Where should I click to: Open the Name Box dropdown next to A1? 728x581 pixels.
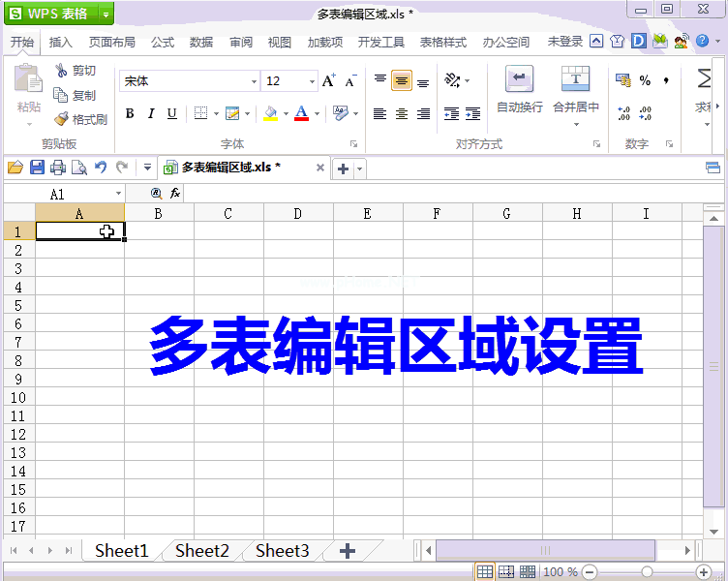[x=118, y=195]
